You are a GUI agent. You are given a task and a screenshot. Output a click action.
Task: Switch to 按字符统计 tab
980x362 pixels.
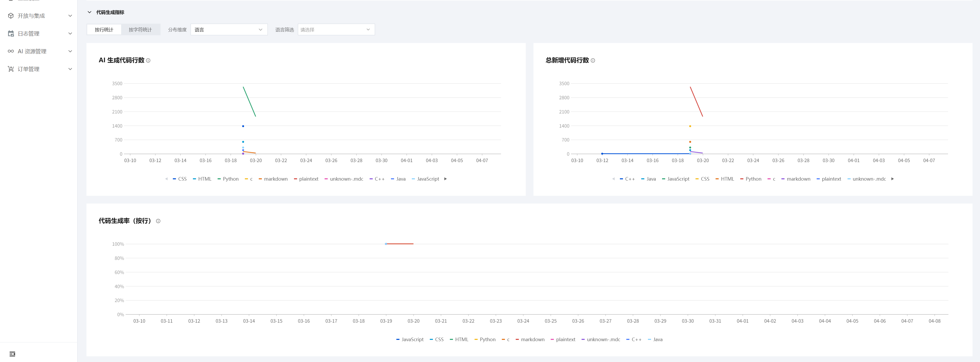(x=140, y=30)
